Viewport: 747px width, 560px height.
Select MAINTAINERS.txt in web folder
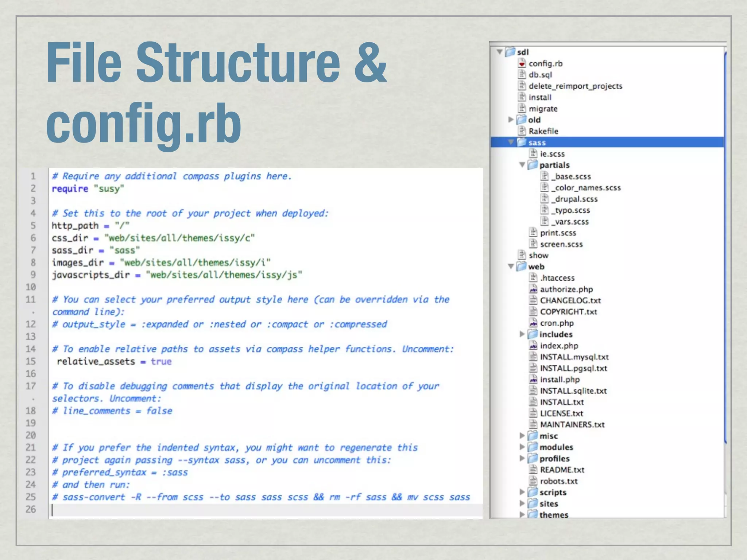click(572, 425)
